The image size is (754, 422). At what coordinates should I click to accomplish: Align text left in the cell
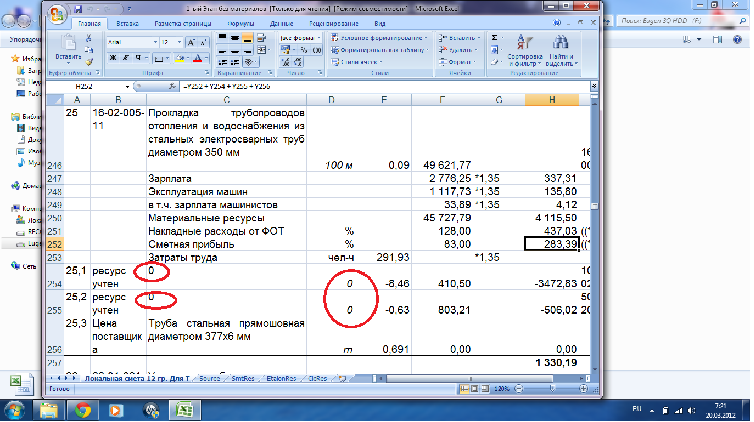(x=222, y=50)
